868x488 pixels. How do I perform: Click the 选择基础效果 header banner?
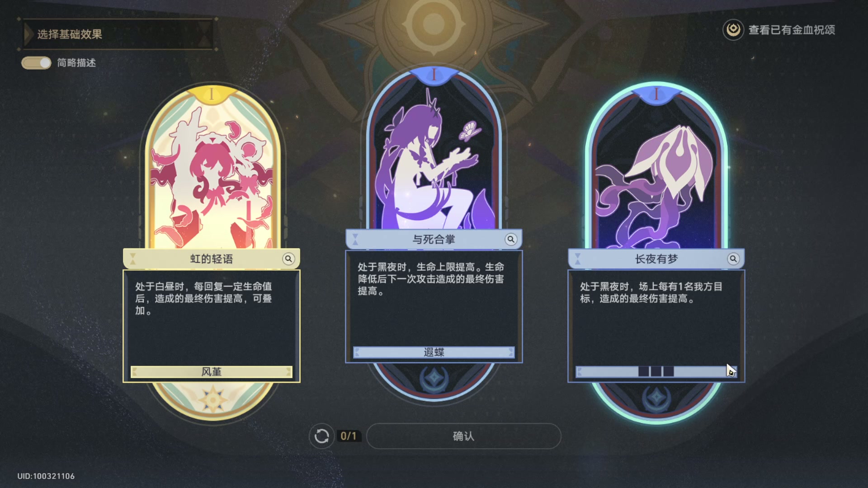point(118,34)
